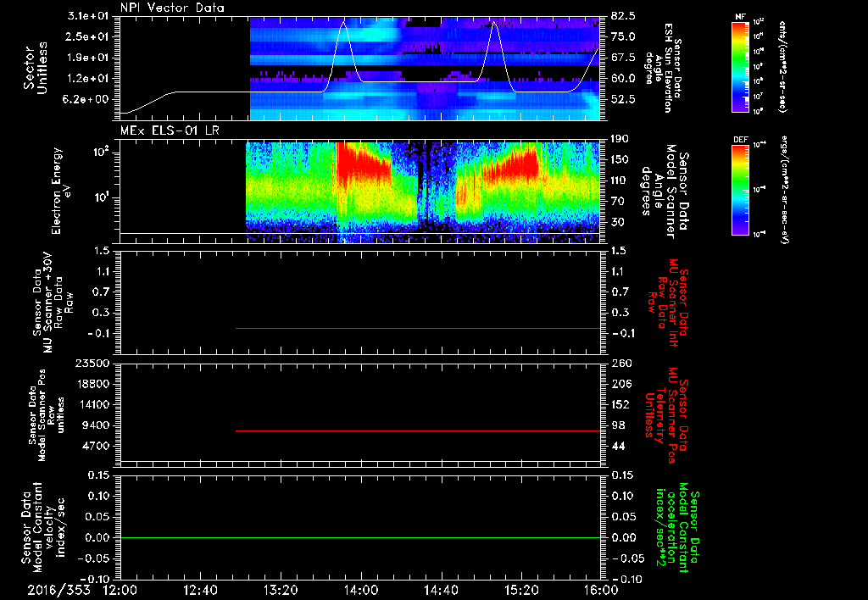Click the 150 scanner angle tick
868x600 pixels.
[x=620, y=160]
